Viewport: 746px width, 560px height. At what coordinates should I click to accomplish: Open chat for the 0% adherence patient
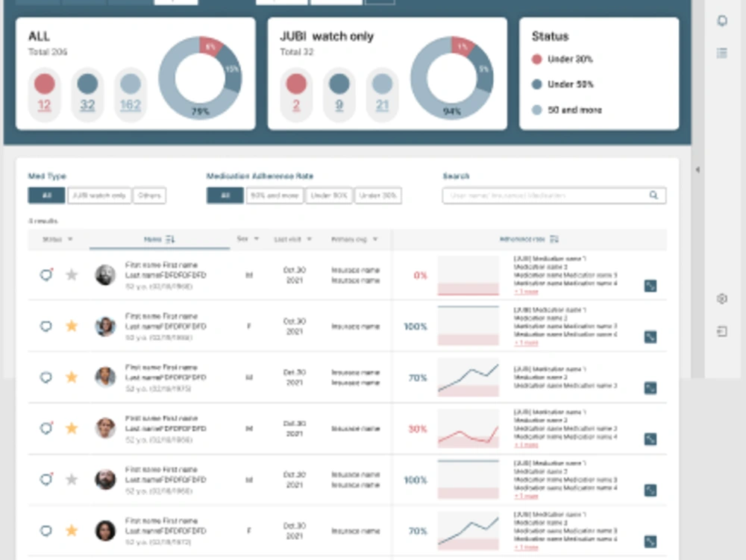click(x=46, y=274)
